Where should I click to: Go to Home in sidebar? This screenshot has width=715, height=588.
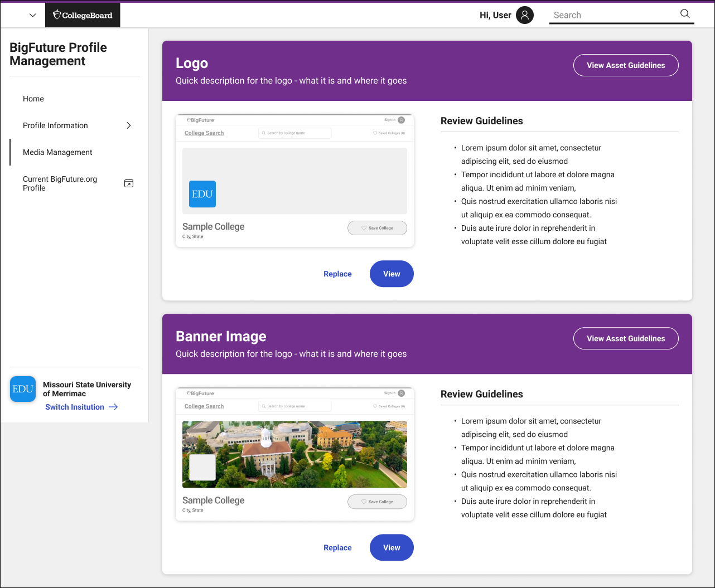tap(33, 99)
